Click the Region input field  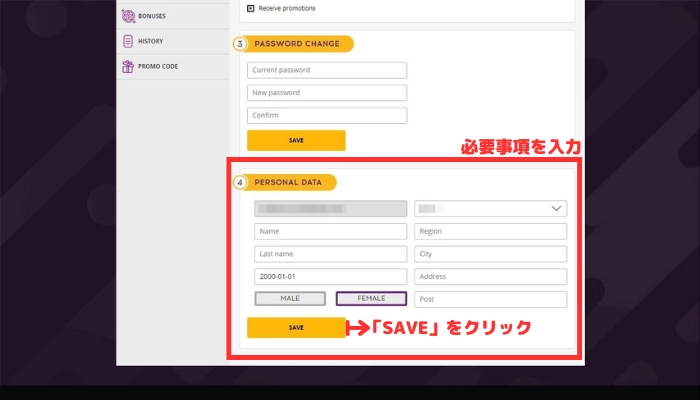pyautogui.click(x=491, y=231)
